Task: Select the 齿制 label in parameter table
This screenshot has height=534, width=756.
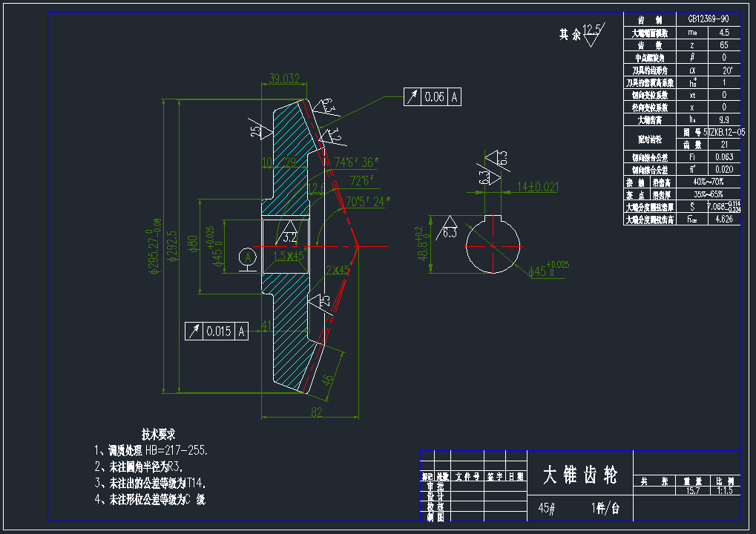Action: coord(649,20)
